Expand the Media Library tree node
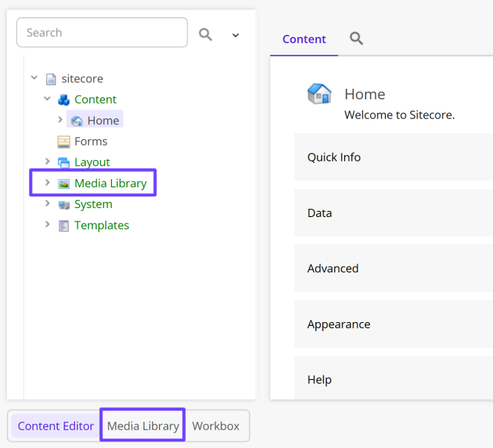Image resolution: width=493 pixels, height=448 pixels. click(x=47, y=182)
